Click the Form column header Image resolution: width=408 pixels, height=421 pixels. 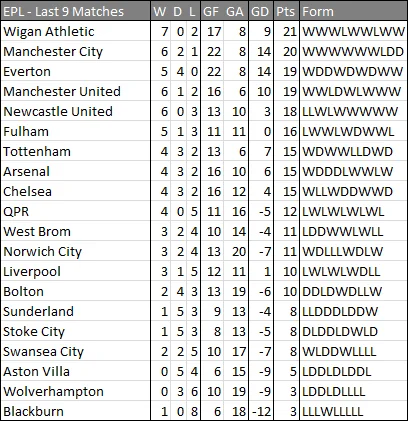point(353,12)
